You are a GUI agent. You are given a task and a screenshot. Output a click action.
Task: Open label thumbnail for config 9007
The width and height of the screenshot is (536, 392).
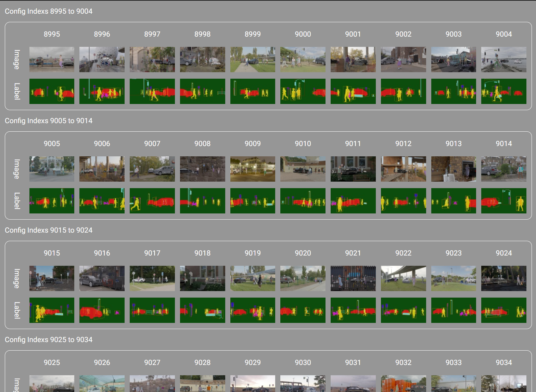click(x=152, y=201)
